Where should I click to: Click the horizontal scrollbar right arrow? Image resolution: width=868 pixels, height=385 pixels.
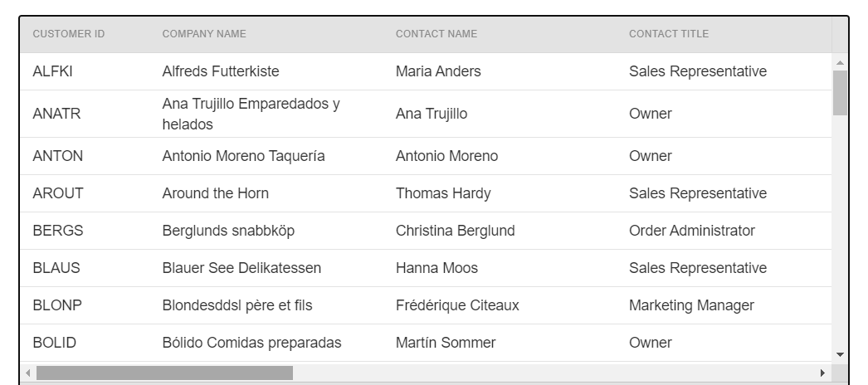822,373
